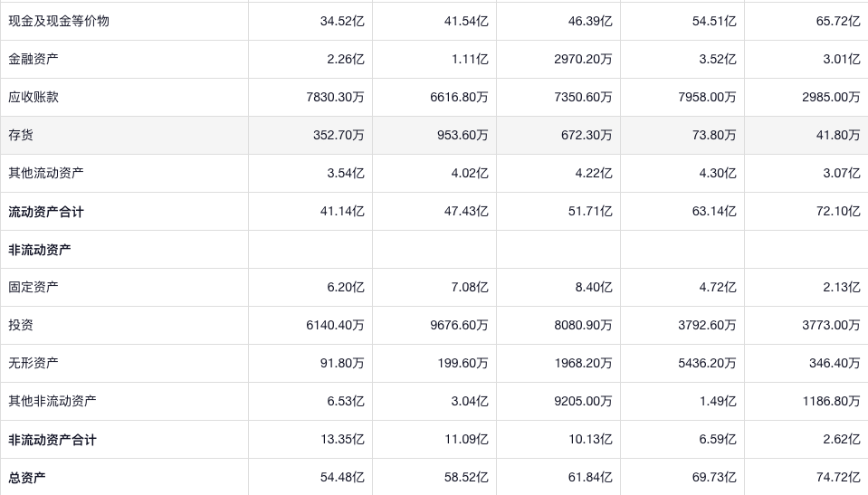868x495 pixels.
Task: Click the 应收账款 row label
Action: (x=33, y=97)
